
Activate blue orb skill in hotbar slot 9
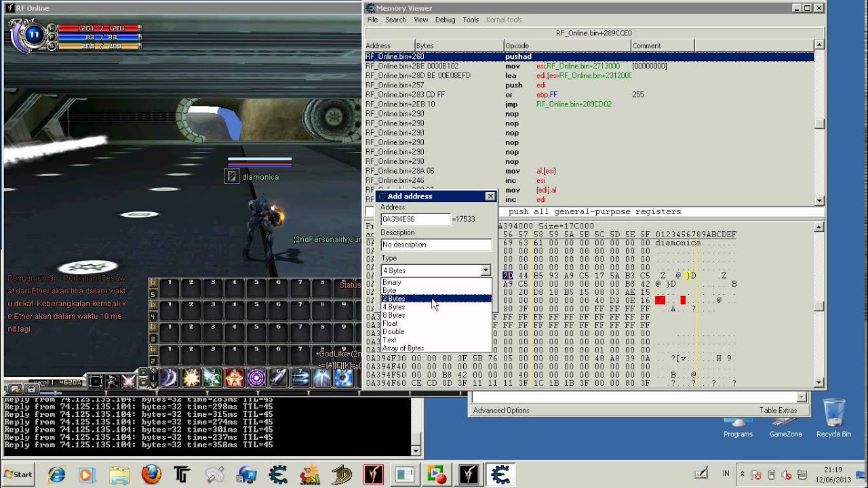pos(344,378)
